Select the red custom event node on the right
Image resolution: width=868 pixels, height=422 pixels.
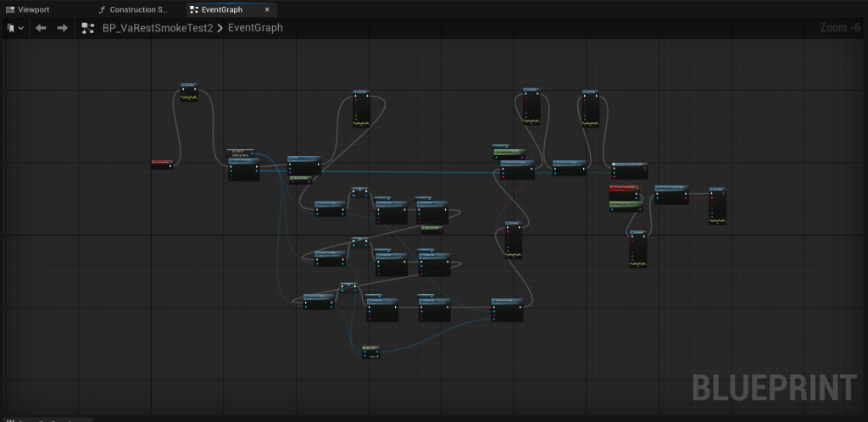(x=622, y=186)
